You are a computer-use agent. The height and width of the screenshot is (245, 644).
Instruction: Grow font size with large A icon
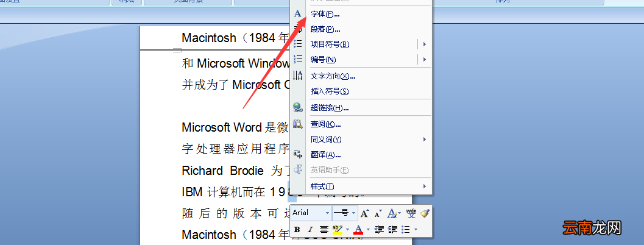click(x=364, y=213)
